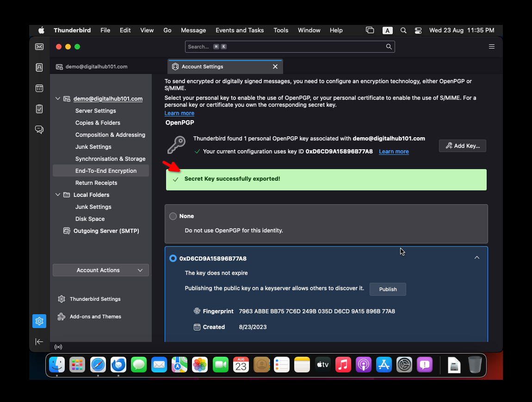Collapse the demo@digitalhub101.com account tree

coord(58,98)
